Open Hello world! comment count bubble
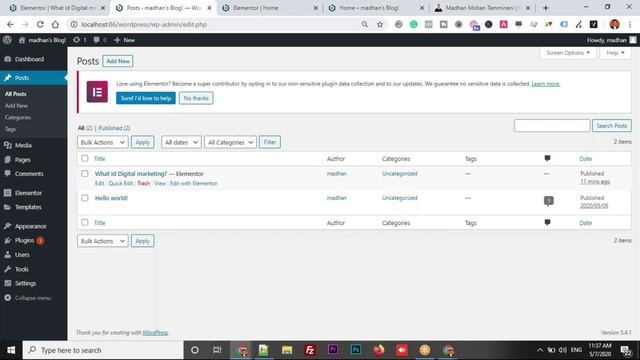The image size is (640, 360). [549, 200]
